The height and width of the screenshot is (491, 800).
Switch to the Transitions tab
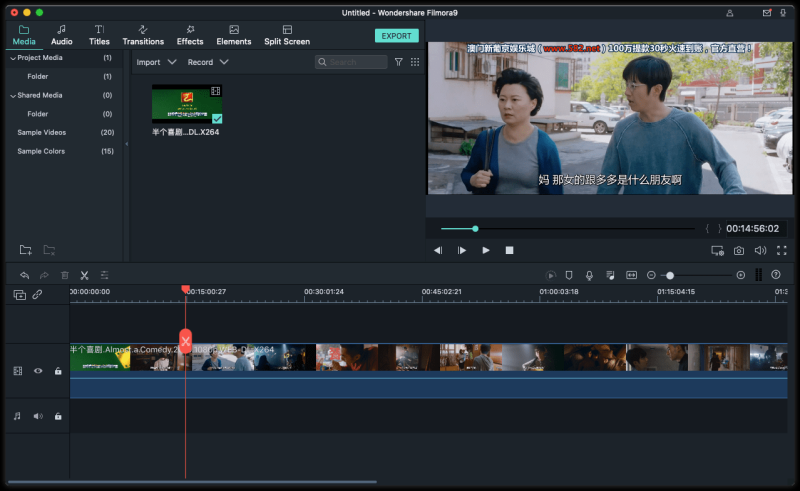coord(143,35)
